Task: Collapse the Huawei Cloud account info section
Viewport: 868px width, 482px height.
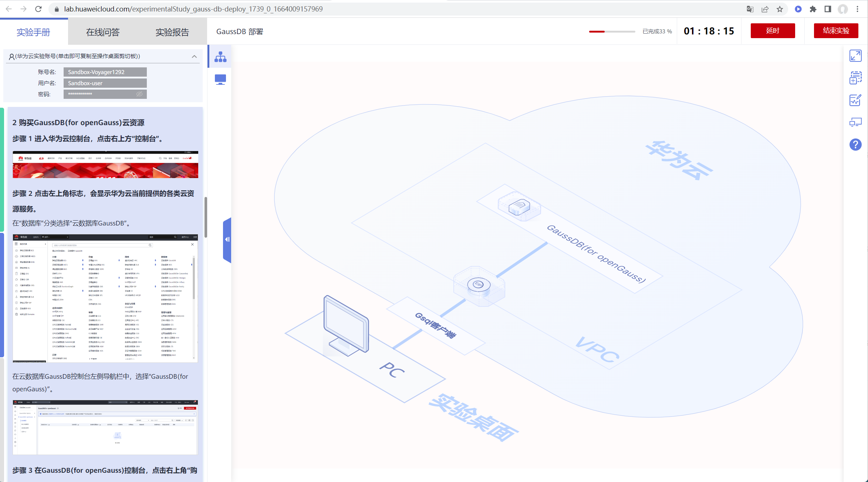Action: (x=194, y=56)
